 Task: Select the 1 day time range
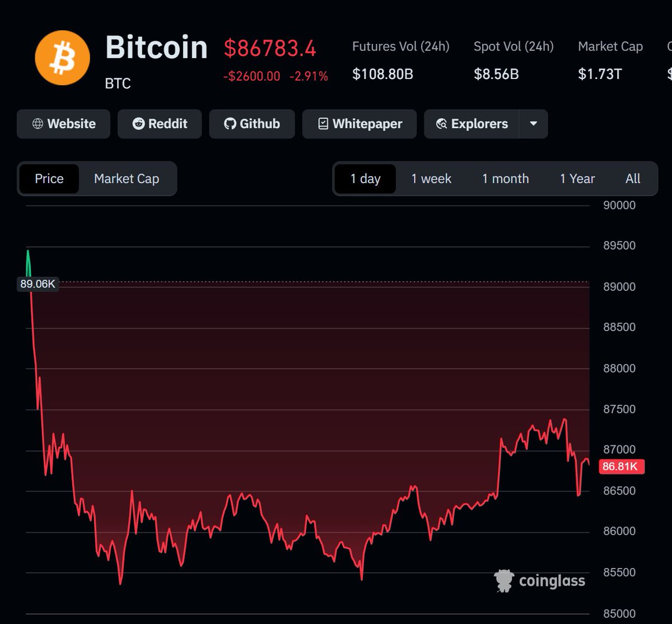(x=365, y=179)
